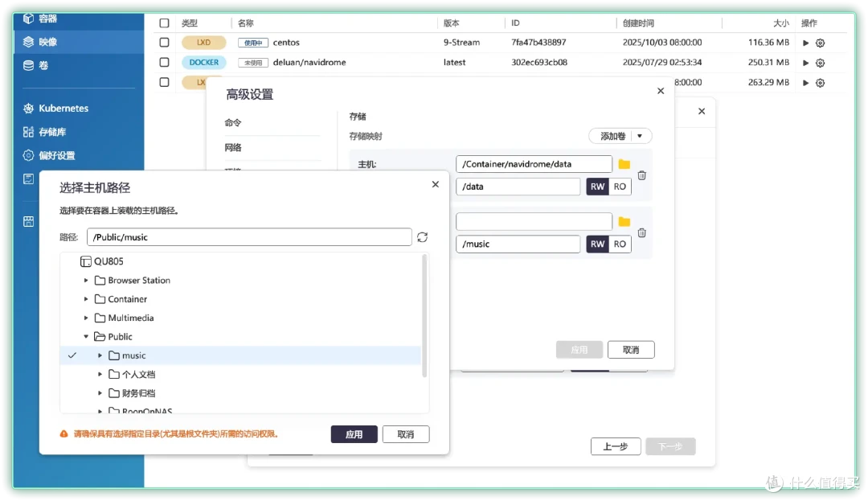Check the deluan/navidrome row checkbox

coord(165,62)
